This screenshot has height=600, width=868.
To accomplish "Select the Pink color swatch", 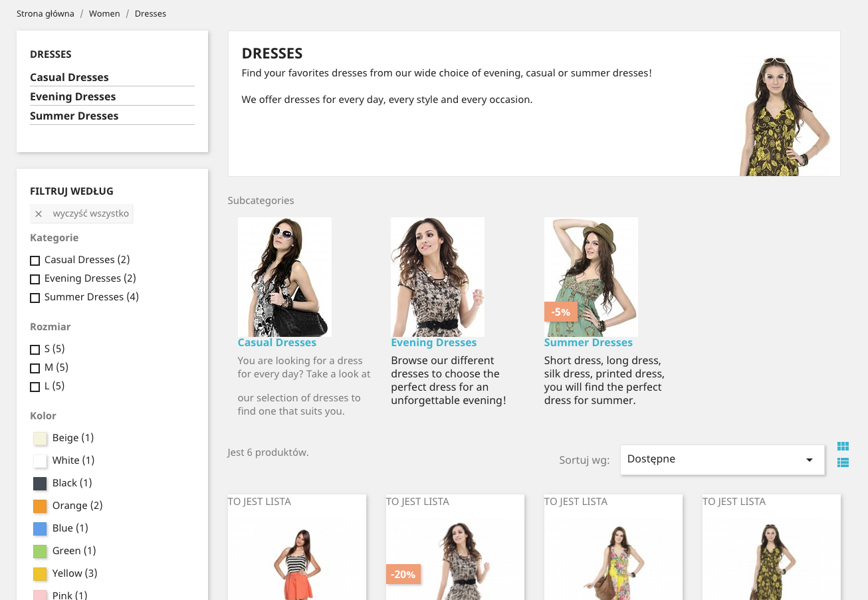I will [x=40, y=595].
